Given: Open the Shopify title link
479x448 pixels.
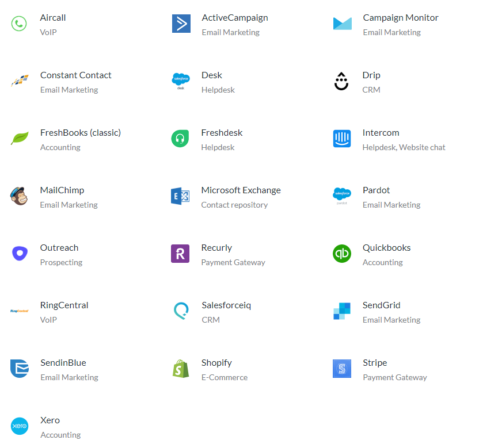Looking at the screenshot, I should pyautogui.click(x=216, y=363).
